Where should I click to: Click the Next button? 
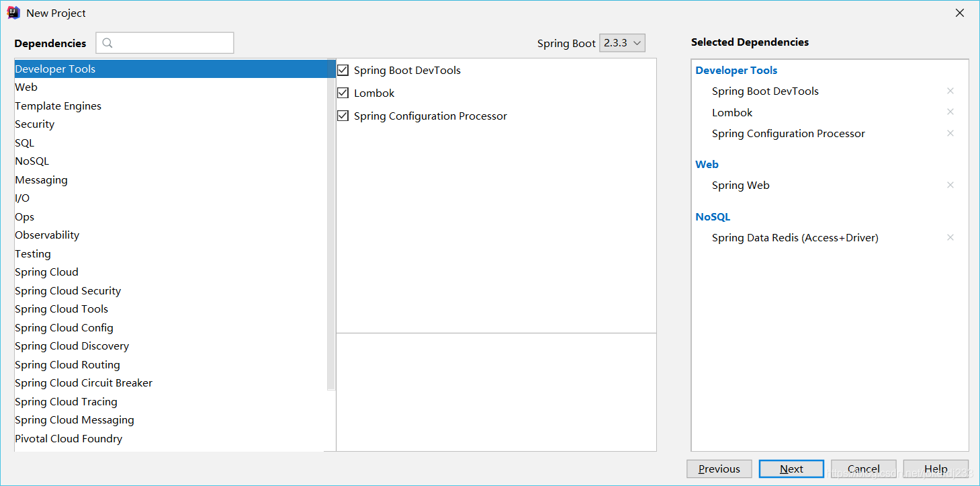tap(791, 469)
